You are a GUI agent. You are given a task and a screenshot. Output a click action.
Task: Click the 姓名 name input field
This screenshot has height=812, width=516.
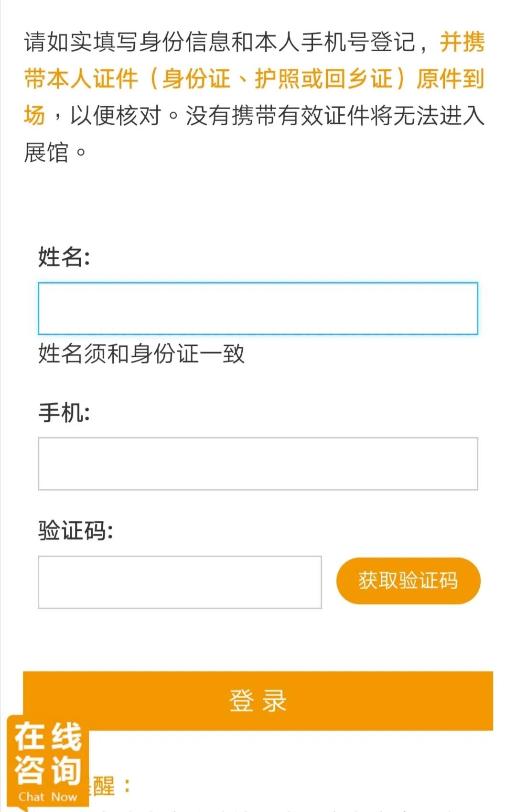pos(258,308)
